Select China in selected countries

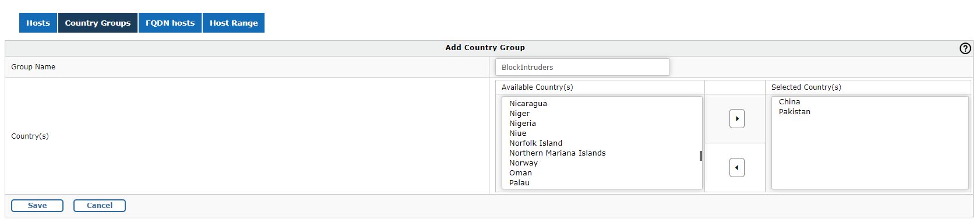click(789, 101)
